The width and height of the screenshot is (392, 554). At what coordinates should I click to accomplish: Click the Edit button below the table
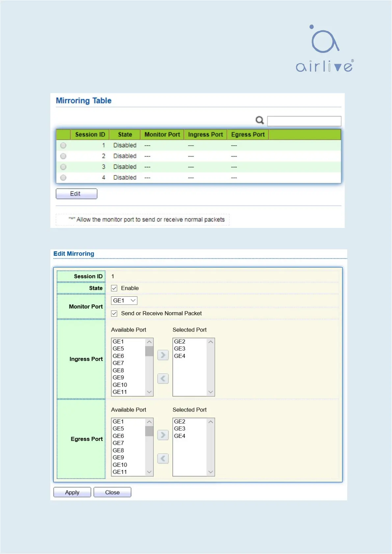(x=76, y=194)
